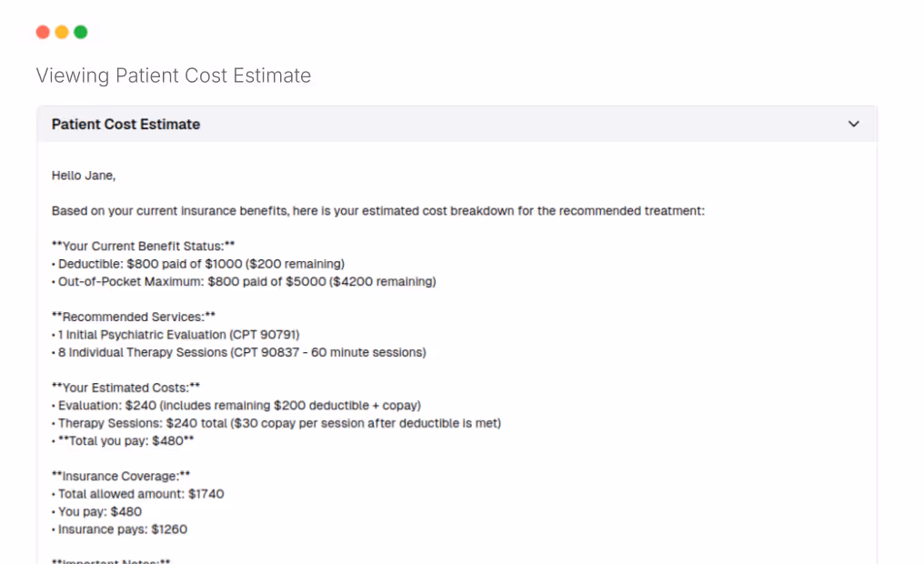
Task: Click the Therapy Sessions $240 total line
Action: pos(276,422)
